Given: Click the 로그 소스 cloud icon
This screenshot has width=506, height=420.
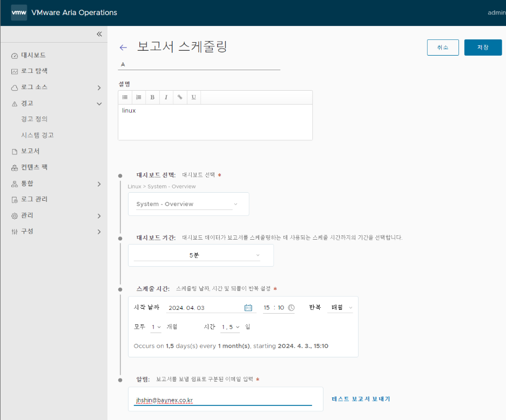Looking at the screenshot, I should click(x=15, y=88).
